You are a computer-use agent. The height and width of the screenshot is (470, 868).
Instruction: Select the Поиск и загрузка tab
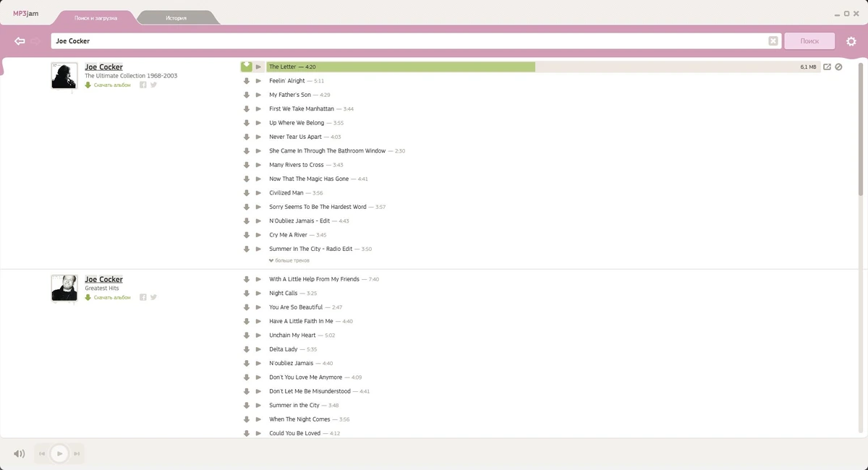pyautogui.click(x=95, y=17)
